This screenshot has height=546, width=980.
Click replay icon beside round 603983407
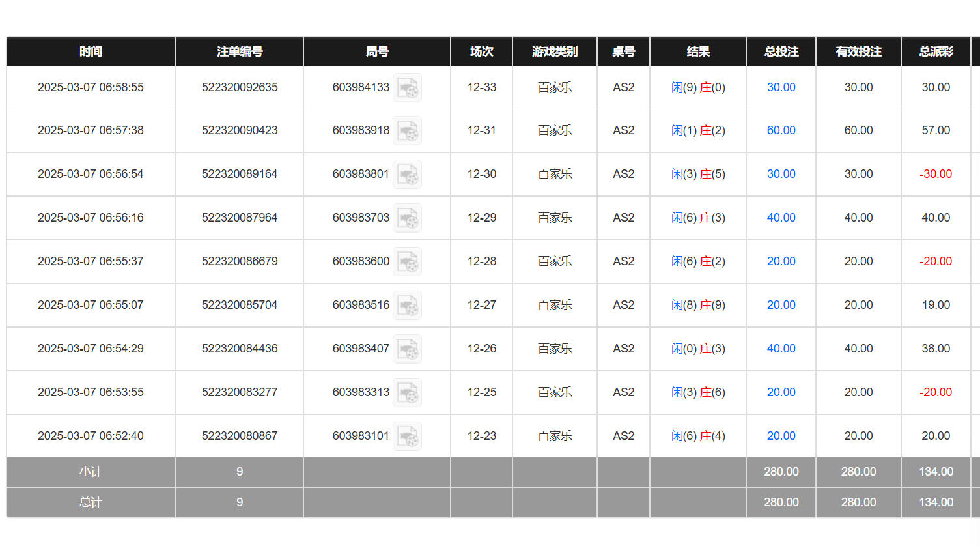[408, 349]
